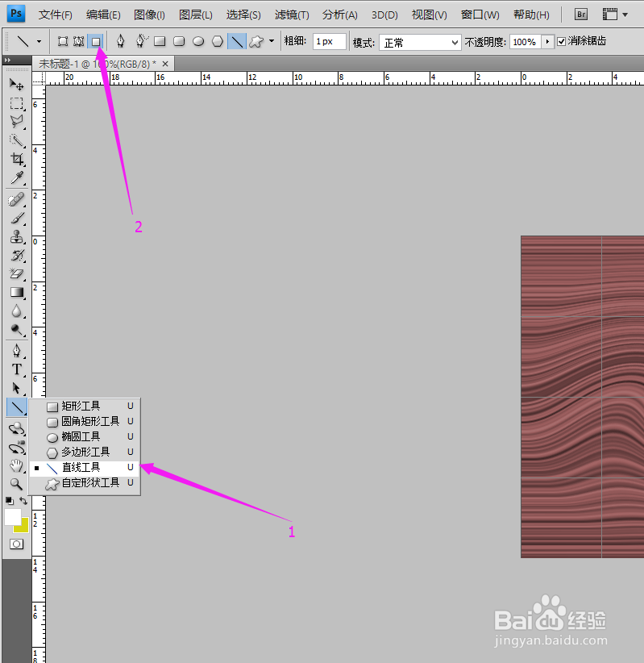The height and width of the screenshot is (663, 644).
Task: Choose 椭圆工具 from the flyout
Action: point(85,437)
